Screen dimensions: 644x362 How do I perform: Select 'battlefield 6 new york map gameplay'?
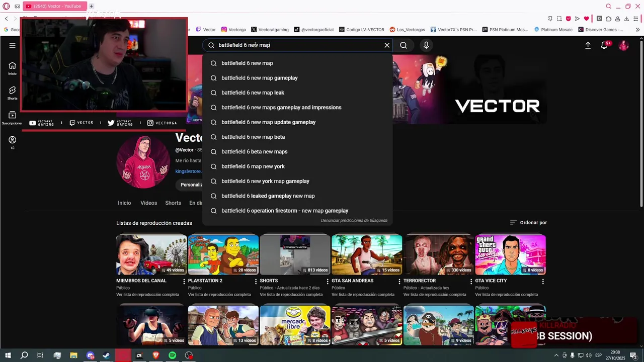click(297, 181)
